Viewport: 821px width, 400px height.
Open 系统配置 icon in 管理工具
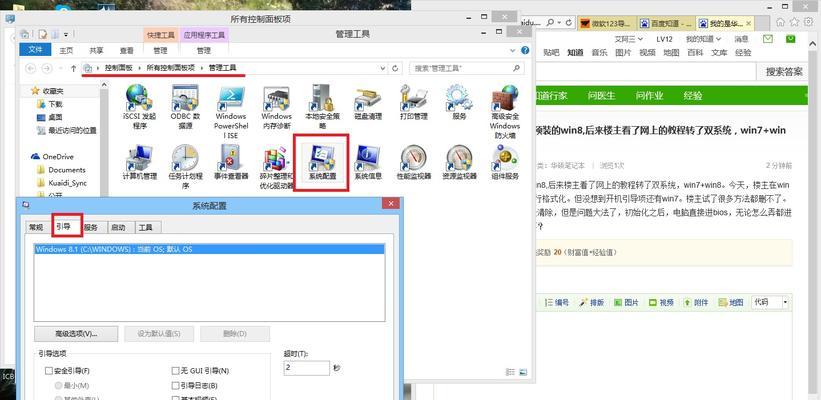[x=322, y=157]
